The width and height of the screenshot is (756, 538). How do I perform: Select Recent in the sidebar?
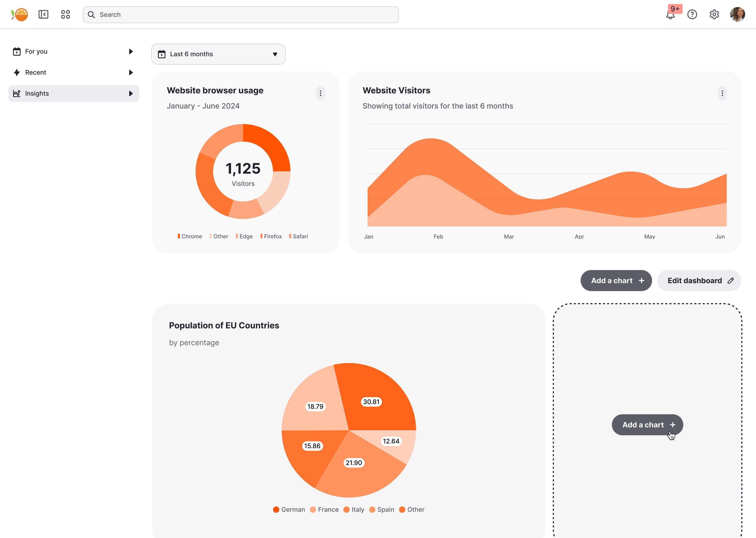[36, 73]
